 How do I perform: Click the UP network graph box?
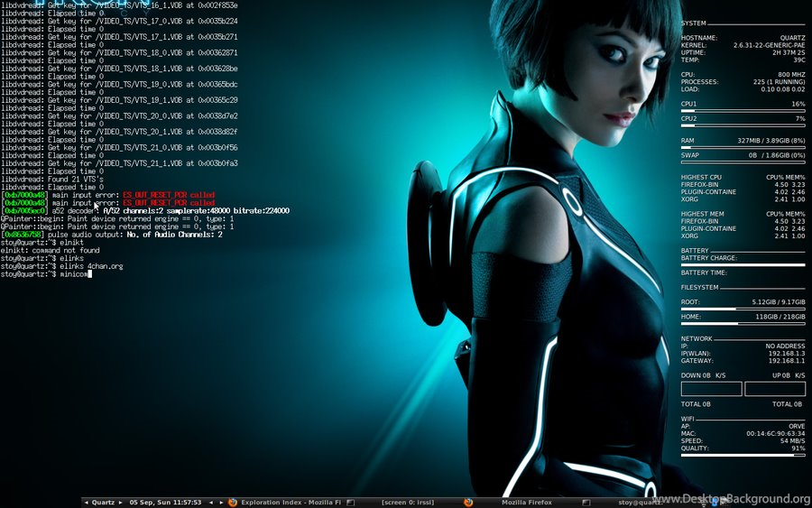tap(775, 389)
